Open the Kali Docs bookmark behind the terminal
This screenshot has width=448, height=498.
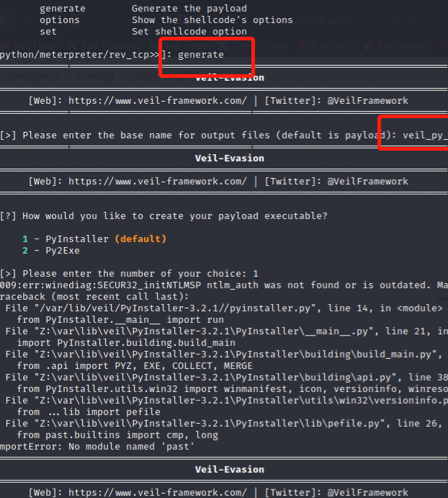pos(326,45)
